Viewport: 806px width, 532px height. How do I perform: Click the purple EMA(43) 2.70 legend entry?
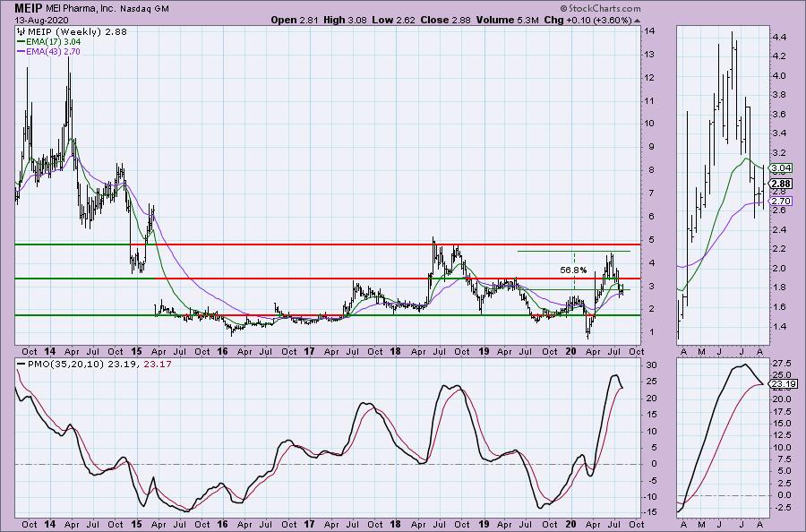[x=49, y=51]
